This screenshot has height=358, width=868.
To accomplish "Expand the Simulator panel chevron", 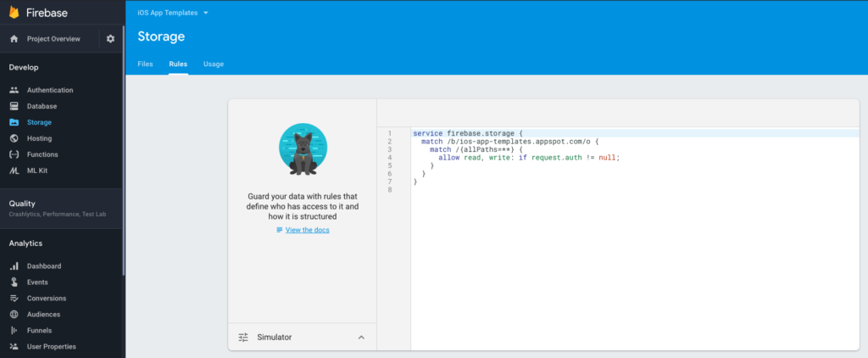I will [361, 338].
